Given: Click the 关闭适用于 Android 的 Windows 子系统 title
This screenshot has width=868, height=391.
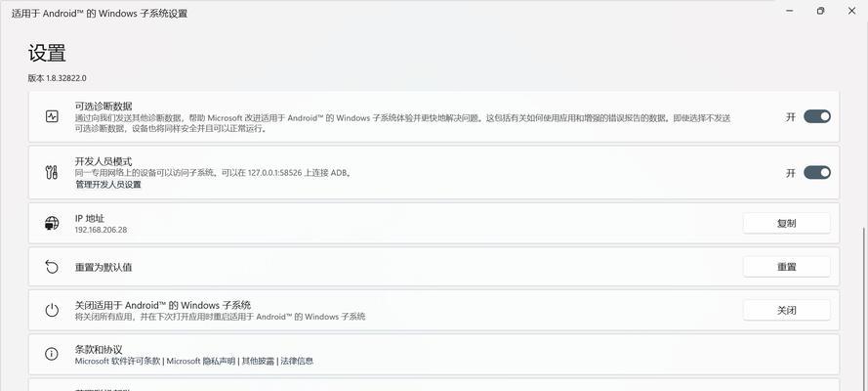Looking at the screenshot, I should coord(163,305).
